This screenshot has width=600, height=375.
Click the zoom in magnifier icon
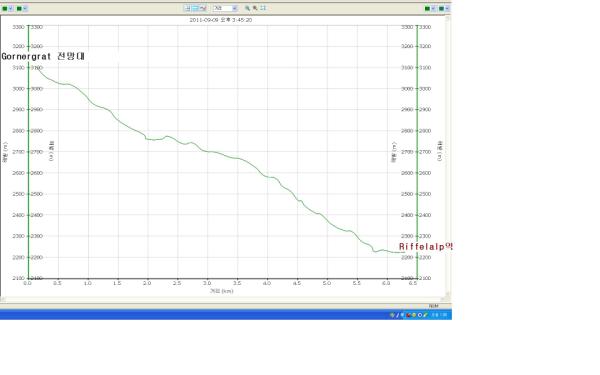pyautogui.click(x=248, y=8)
